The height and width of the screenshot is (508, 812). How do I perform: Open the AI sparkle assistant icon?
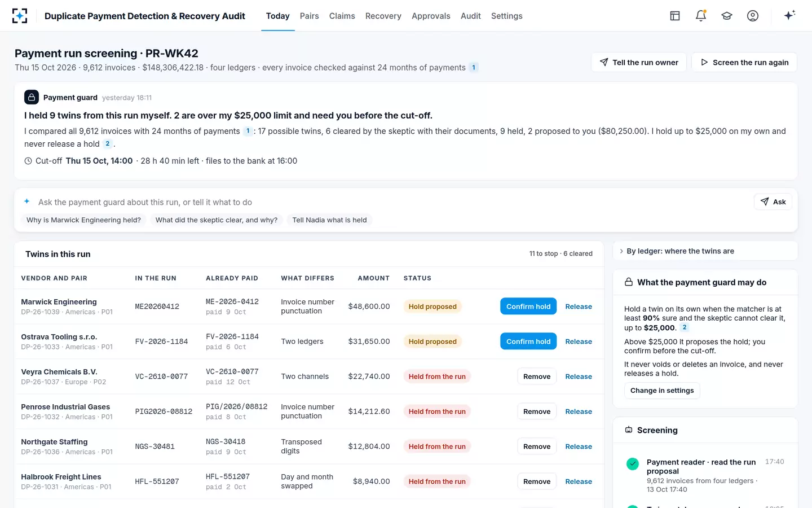(x=789, y=15)
